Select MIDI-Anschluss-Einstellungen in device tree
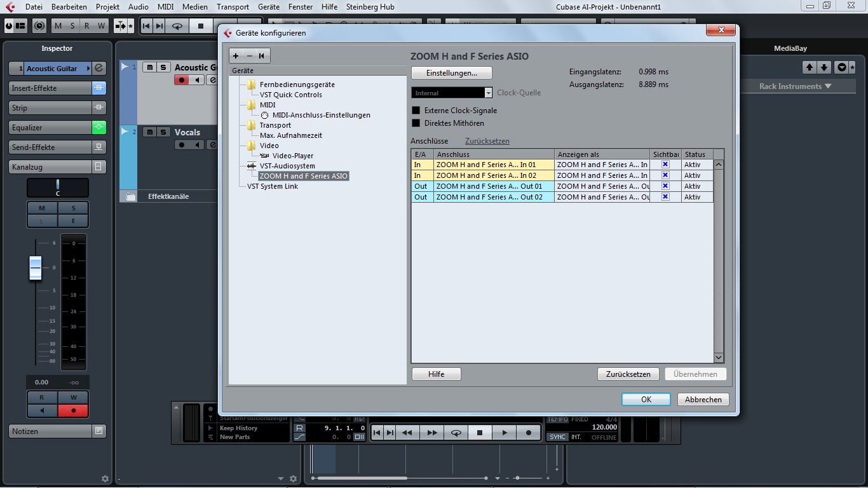Viewport: 868px width, 488px height. (x=321, y=115)
